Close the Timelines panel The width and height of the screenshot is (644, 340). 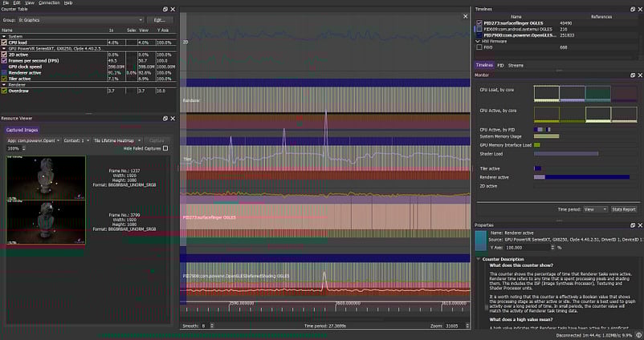[640, 9]
